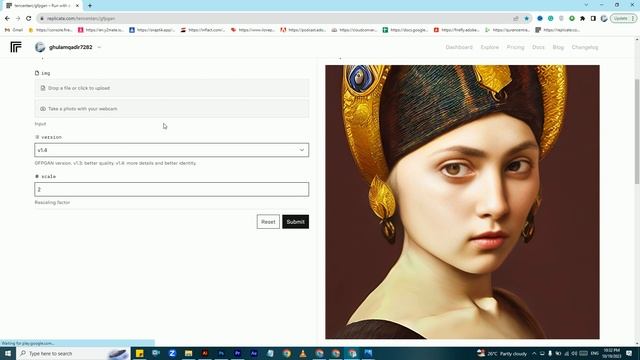The width and height of the screenshot is (640, 360).
Task: Click the Replicate logo icon
Action: pos(16,47)
